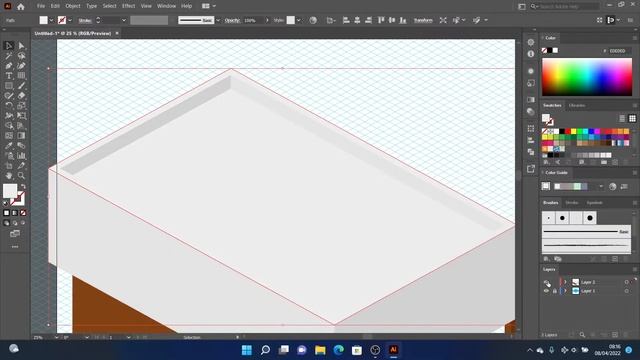This screenshot has width=640, height=360.
Task: Open Windows Start button on taskbar
Action: (x=247, y=350)
